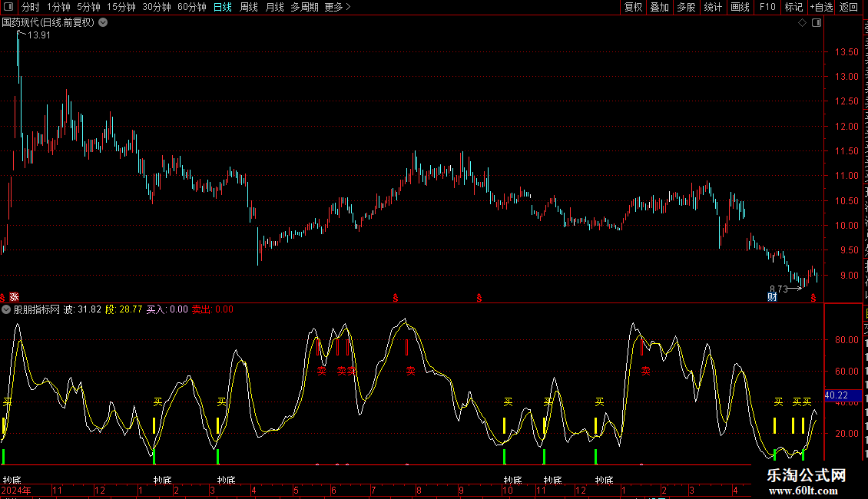868x499 pixels.
Task: Open the 多股 multi-stock view
Action: (x=686, y=7)
